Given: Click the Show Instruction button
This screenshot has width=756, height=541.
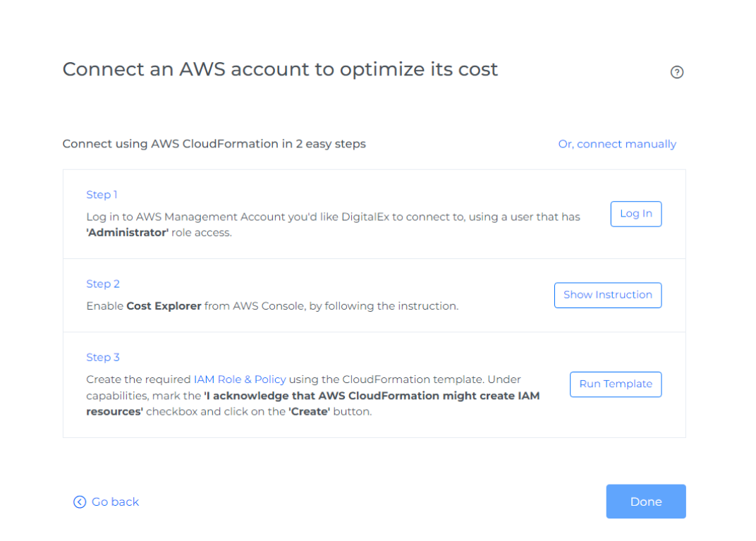Looking at the screenshot, I should point(608,295).
